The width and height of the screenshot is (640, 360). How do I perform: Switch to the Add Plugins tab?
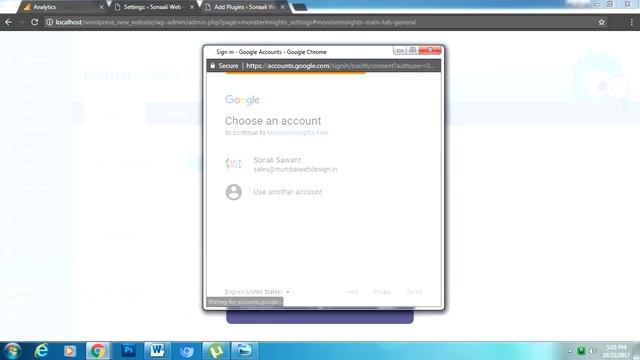pyautogui.click(x=244, y=7)
